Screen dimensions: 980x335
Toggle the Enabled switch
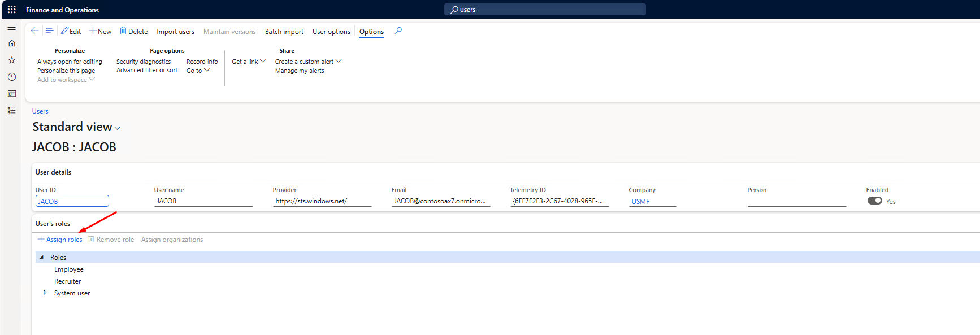[875, 201]
